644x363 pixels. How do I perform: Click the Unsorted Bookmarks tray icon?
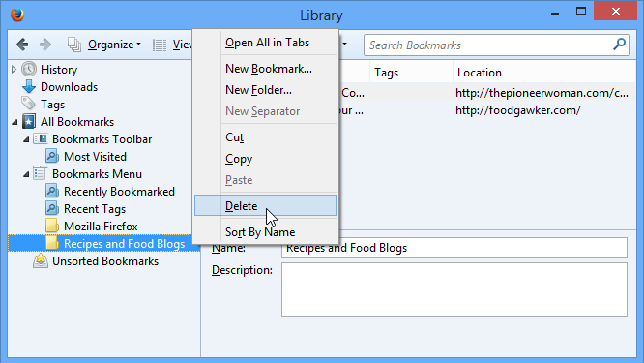click(41, 260)
